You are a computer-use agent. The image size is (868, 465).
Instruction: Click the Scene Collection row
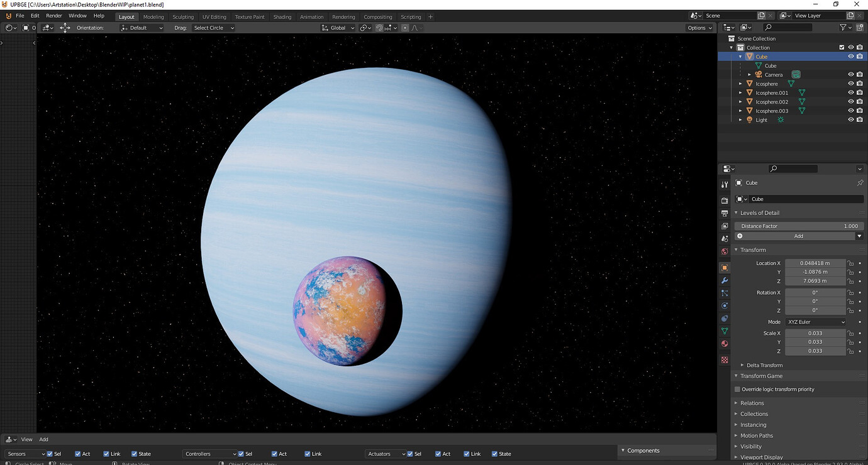[793, 38]
